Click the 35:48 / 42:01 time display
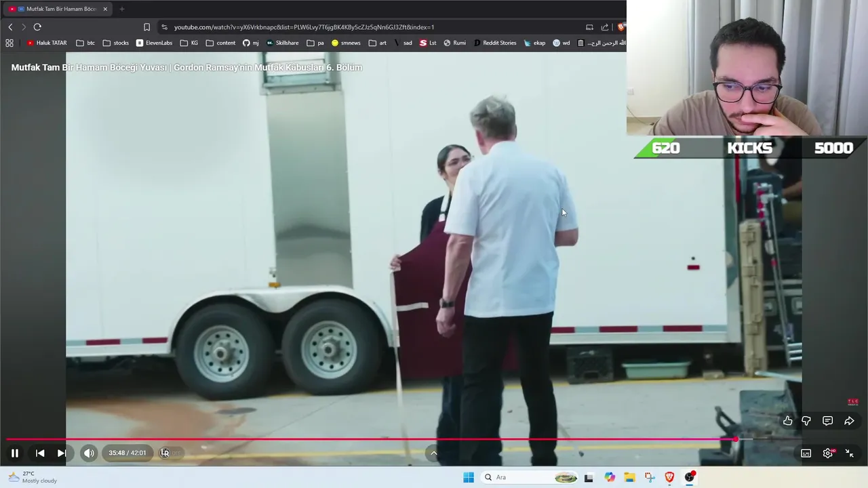Screen dimensions: 868x488 (x=127, y=453)
